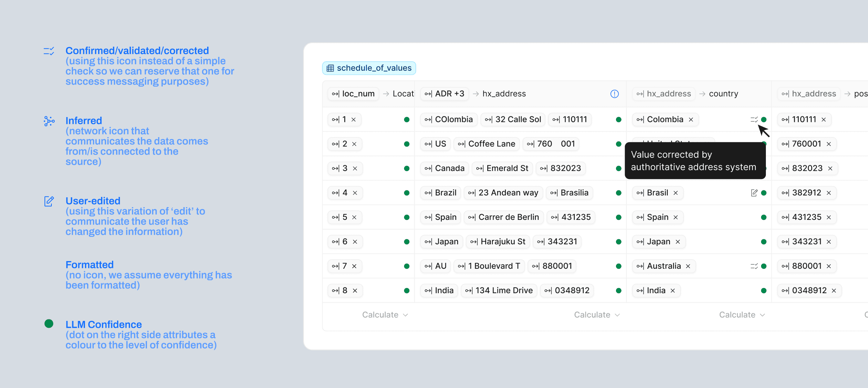The width and height of the screenshot is (868, 388).
Task: Remove the loc_num value 8
Action: [355, 291]
